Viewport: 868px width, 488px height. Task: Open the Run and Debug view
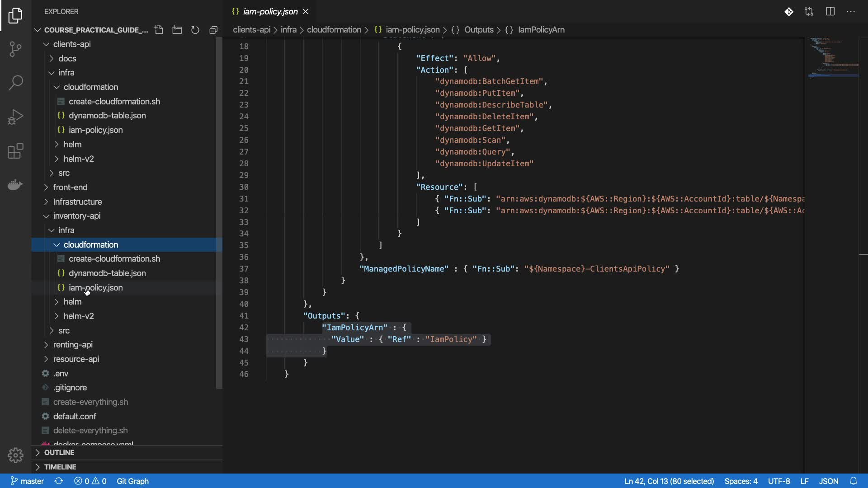pos(15,117)
